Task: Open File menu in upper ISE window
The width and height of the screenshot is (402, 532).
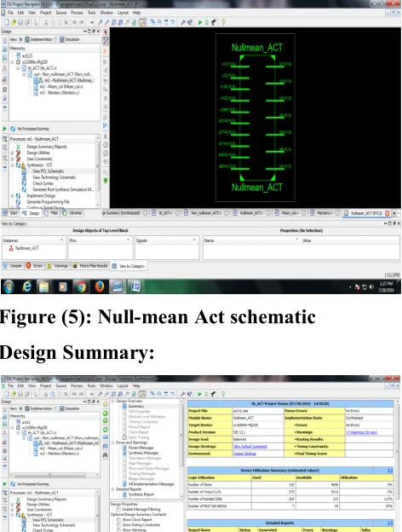Action: 10,13
